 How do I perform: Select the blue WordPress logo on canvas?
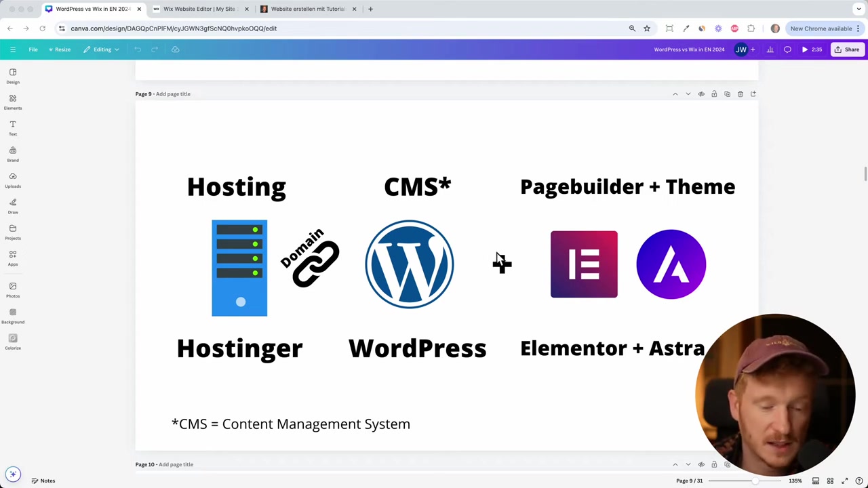coord(410,264)
